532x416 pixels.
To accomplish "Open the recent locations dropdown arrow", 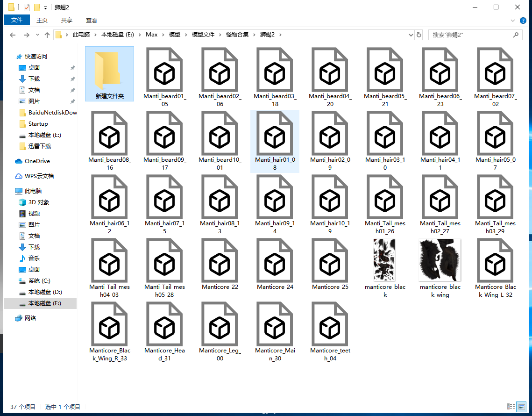I will pos(37,35).
